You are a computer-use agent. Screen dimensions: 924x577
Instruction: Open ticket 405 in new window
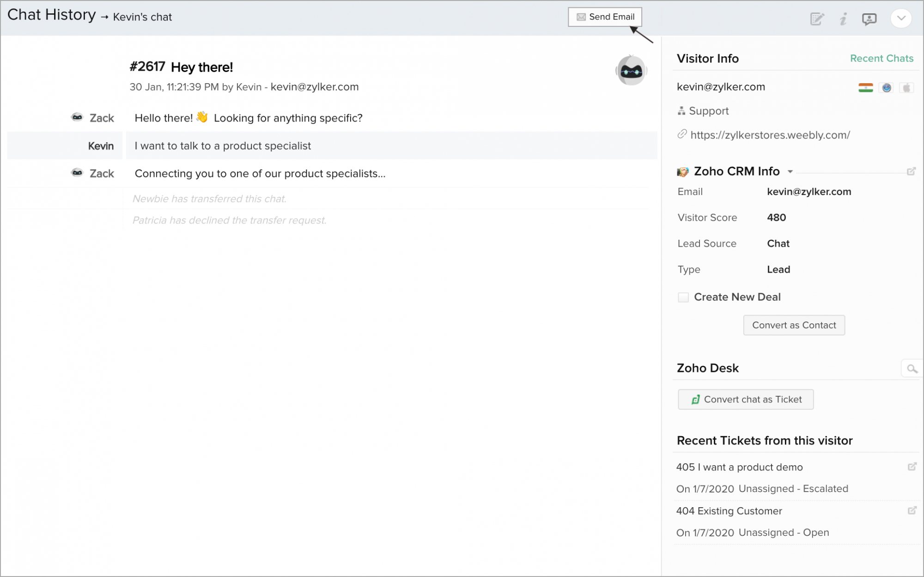tap(912, 467)
